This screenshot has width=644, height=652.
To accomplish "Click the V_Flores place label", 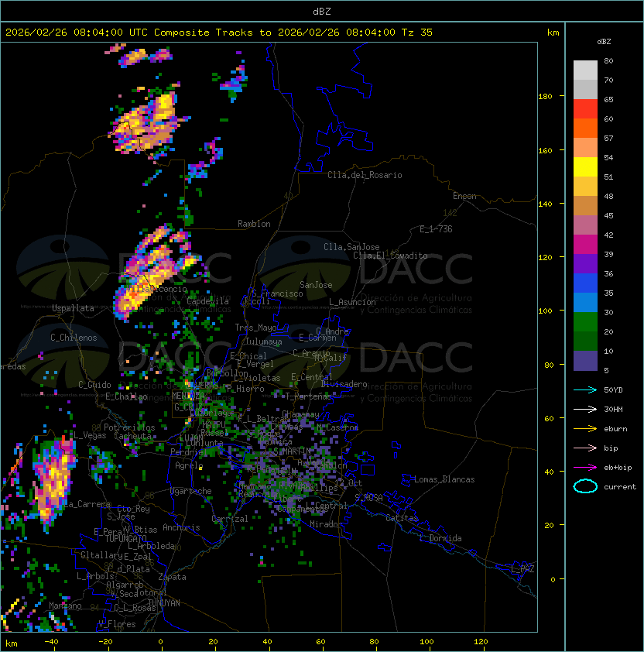I will pyautogui.click(x=117, y=624).
